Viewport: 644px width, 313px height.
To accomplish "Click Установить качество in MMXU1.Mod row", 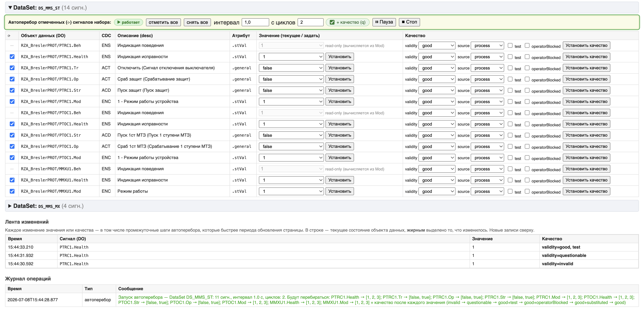I will coord(586,191).
